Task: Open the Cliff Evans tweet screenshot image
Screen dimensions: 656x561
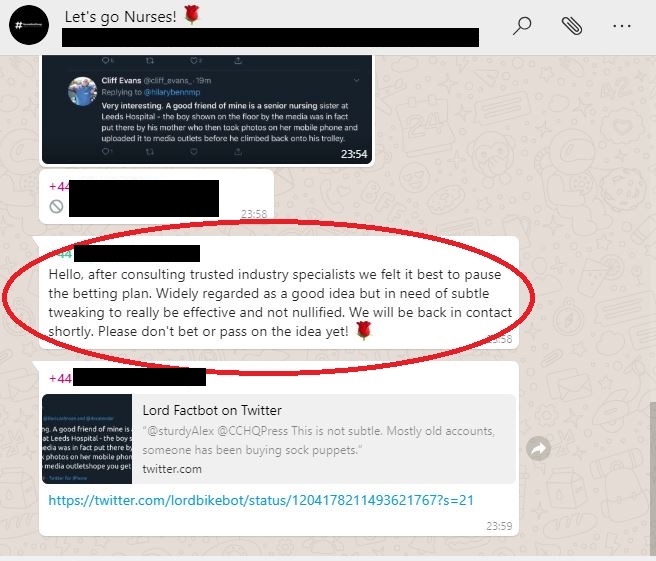Action: tap(207, 109)
